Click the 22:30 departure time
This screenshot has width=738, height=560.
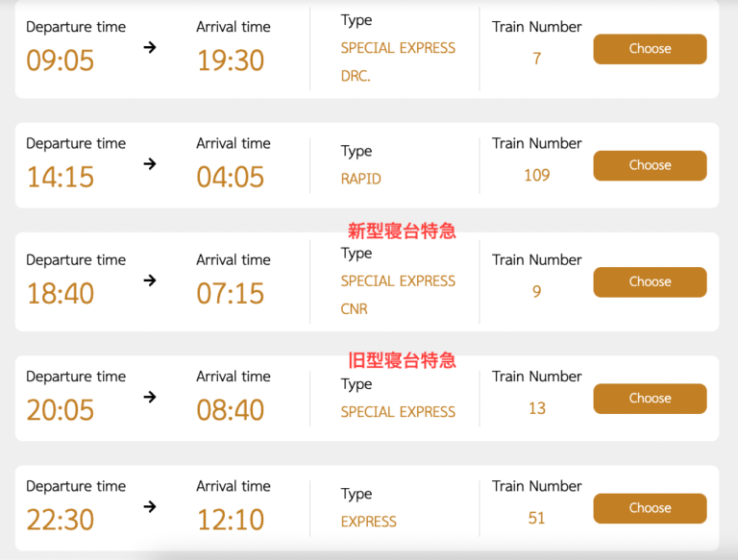[x=60, y=520]
